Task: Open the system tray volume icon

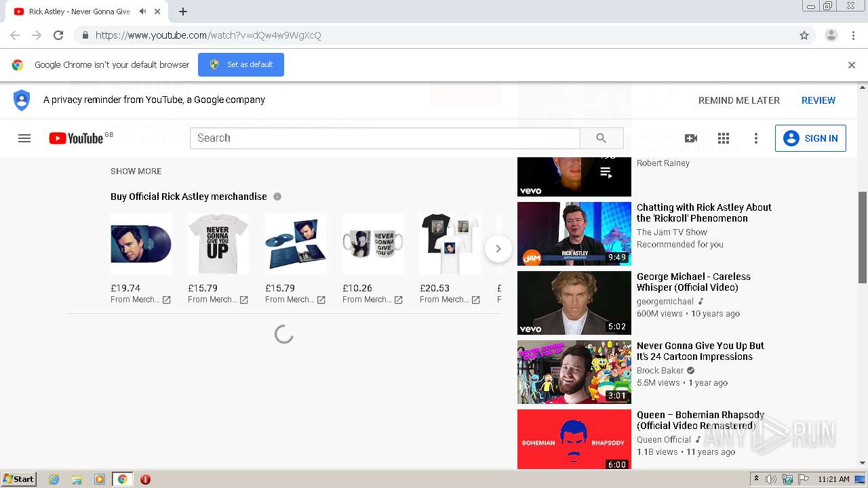Action: click(x=771, y=479)
